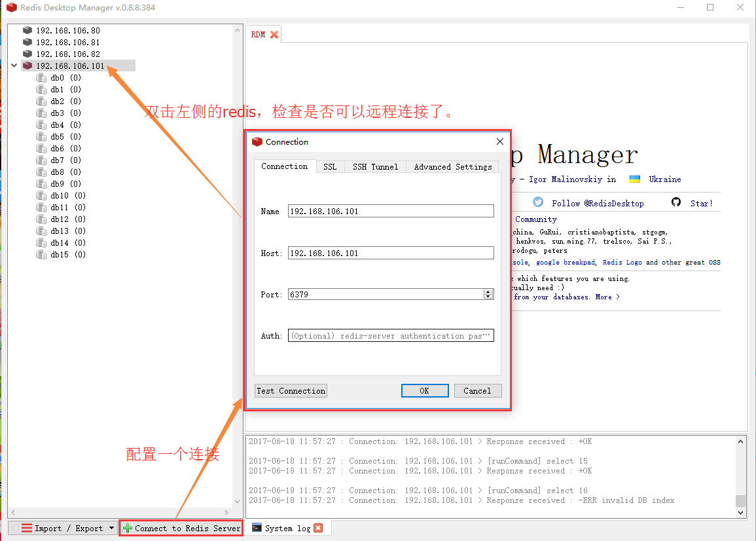The width and height of the screenshot is (756, 541).
Task: Open Follow @RedisDesktop link
Action: [598, 204]
